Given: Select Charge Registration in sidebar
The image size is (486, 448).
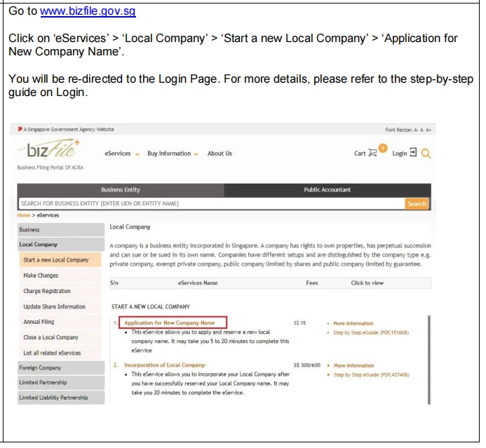Looking at the screenshot, I should click(60, 291).
